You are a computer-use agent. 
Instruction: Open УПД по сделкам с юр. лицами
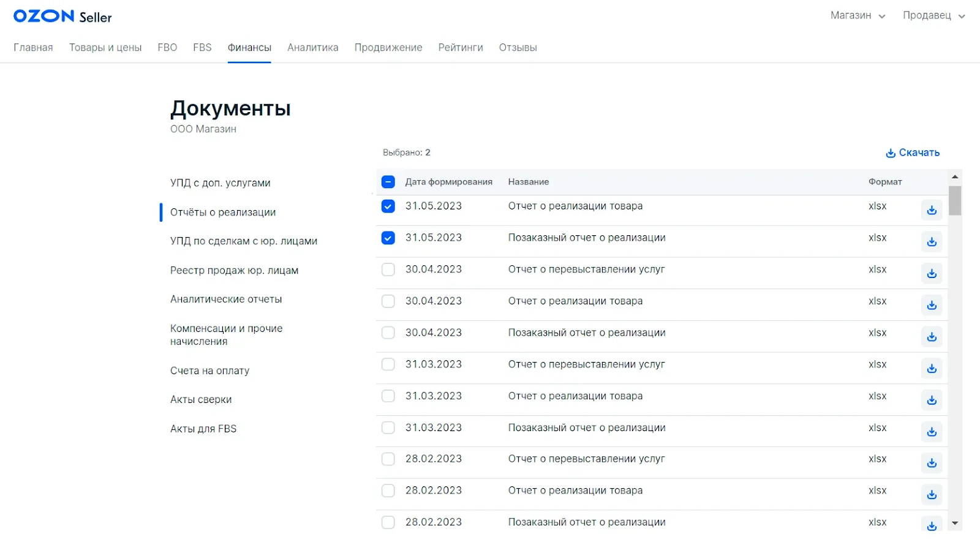(x=244, y=241)
